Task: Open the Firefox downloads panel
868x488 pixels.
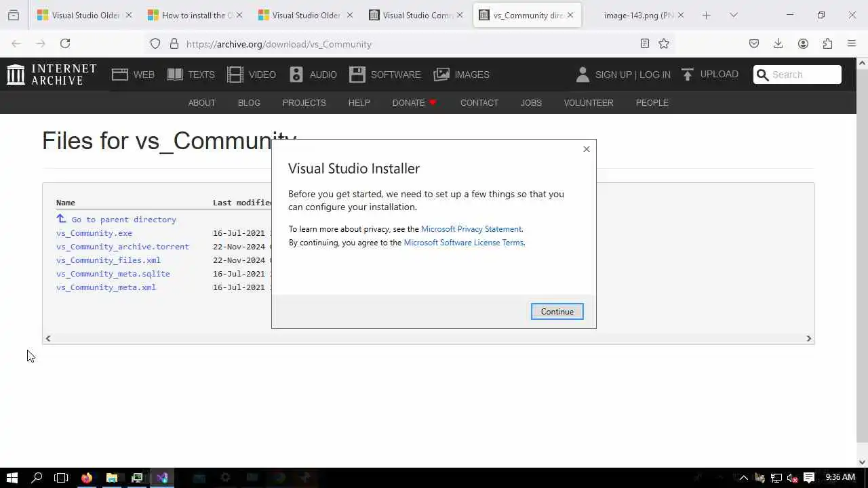Action: (x=778, y=43)
